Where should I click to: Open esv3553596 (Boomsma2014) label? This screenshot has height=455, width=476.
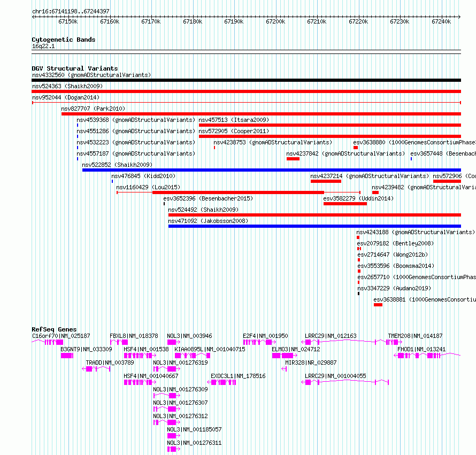(396, 266)
